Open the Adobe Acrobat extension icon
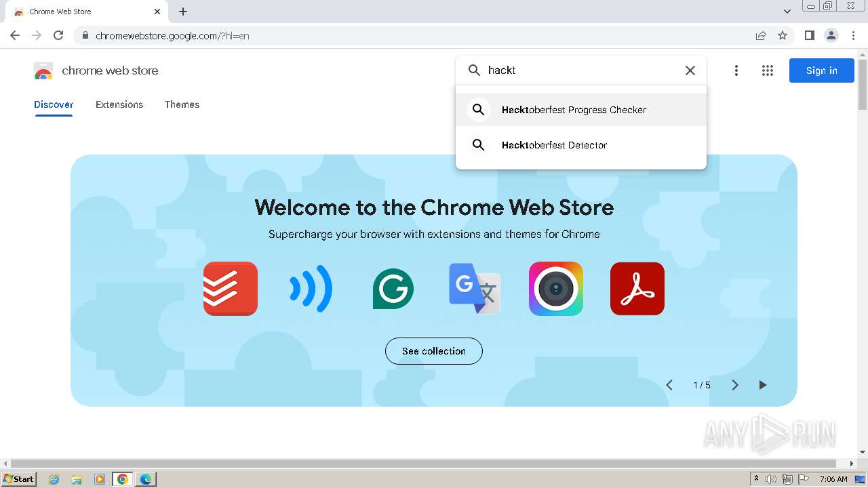The image size is (868, 488). (x=637, y=289)
